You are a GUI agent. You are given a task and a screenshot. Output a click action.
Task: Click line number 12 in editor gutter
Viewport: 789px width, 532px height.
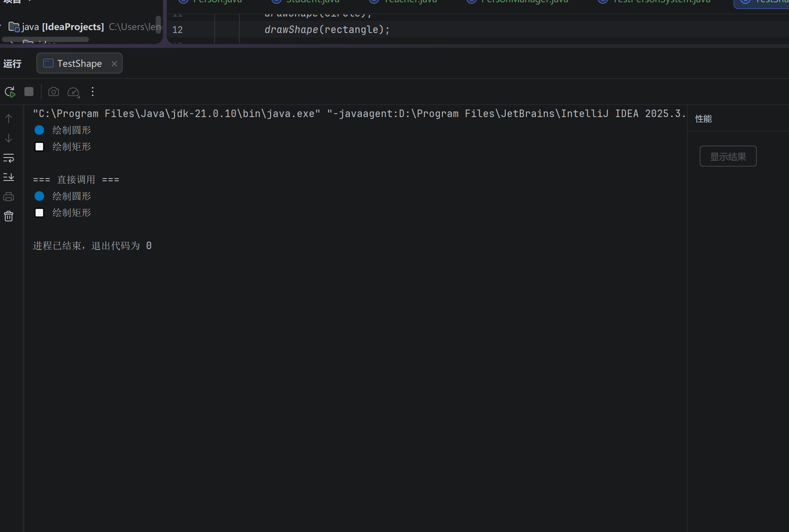(177, 30)
